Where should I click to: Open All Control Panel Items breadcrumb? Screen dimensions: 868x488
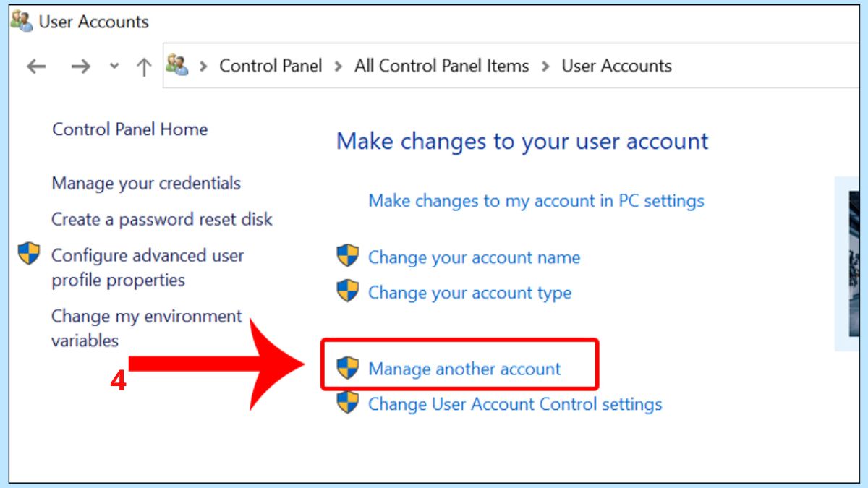coord(442,66)
